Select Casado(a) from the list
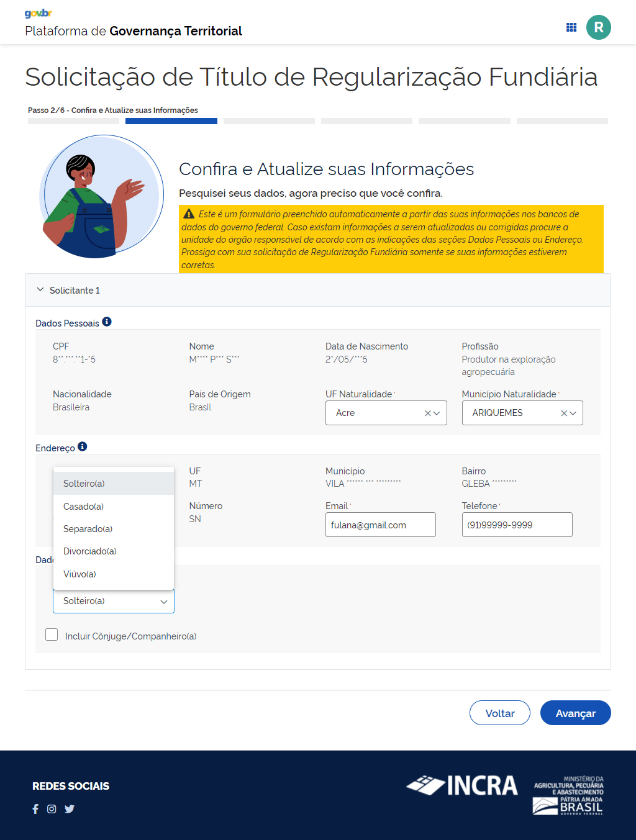The height and width of the screenshot is (840, 636). click(83, 507)
